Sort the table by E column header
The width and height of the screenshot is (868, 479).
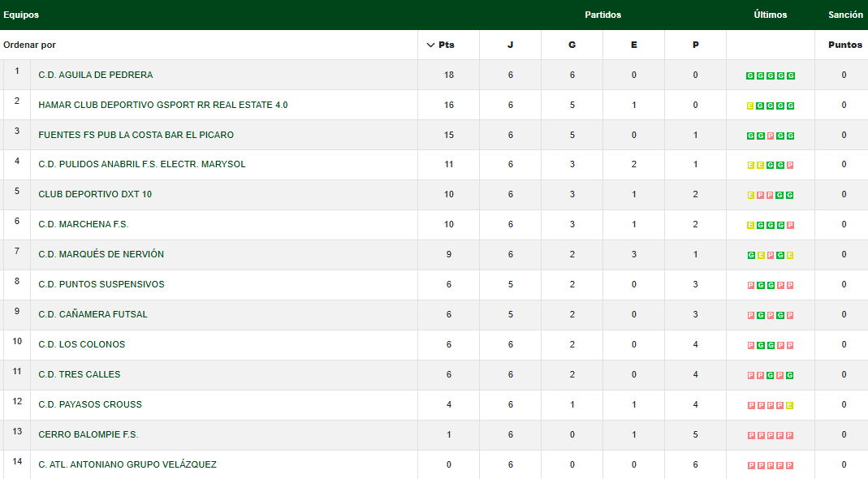[x=633, y=45]
